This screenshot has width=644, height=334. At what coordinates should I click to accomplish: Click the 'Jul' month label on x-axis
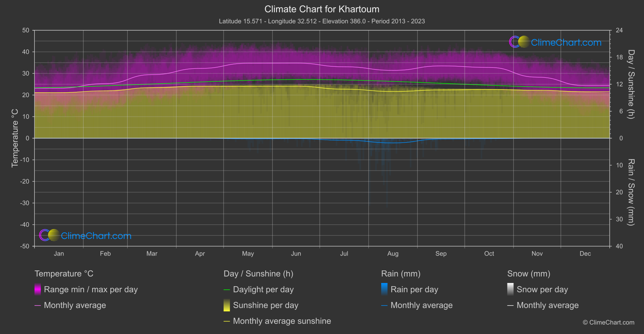344,253
